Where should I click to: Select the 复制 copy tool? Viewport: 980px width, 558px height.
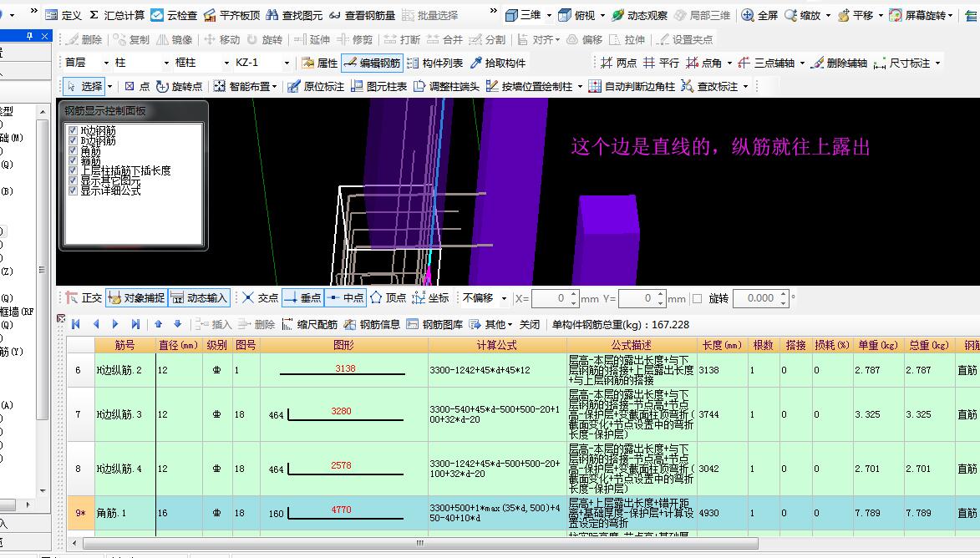click(131, 39)
